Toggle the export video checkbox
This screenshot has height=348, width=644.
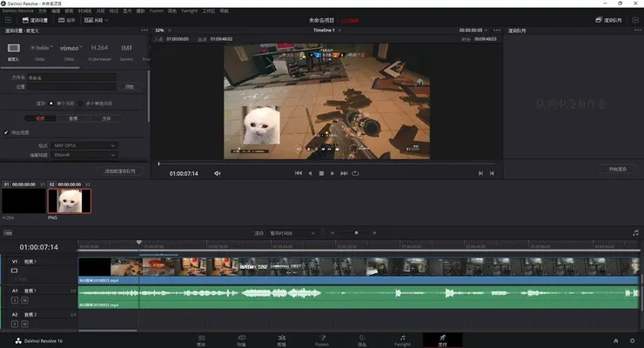tap(7, 133)
